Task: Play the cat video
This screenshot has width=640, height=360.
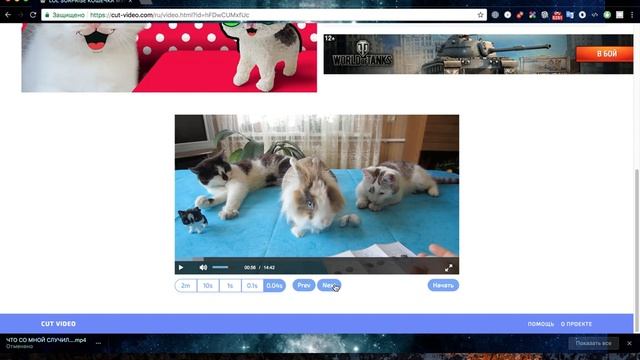Action: point(181,268)
